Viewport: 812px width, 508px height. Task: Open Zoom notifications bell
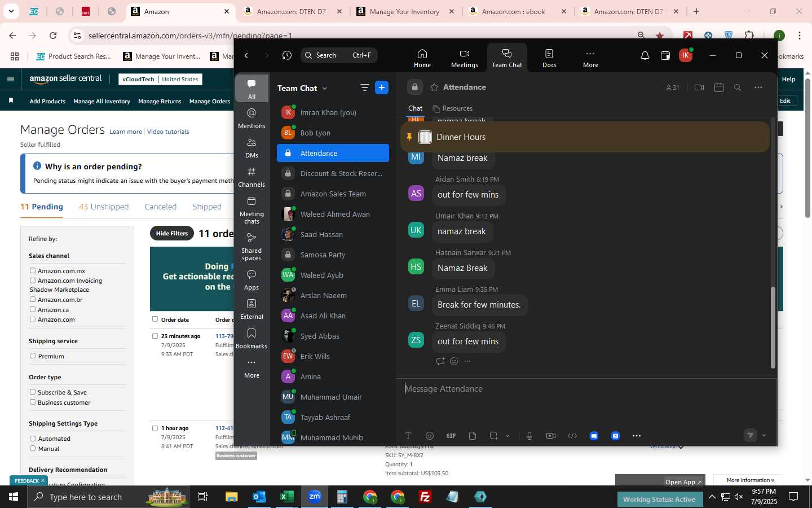click(645, 55)
